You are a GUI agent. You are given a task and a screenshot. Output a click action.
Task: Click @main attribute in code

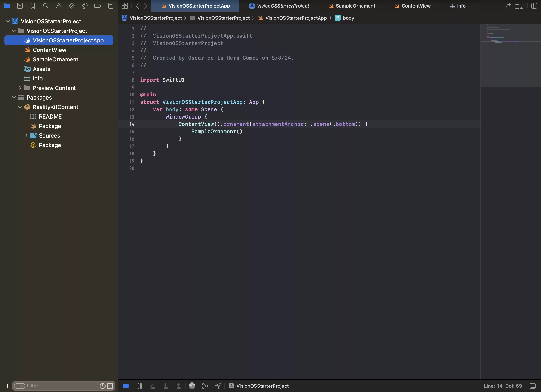click(148, 95)
